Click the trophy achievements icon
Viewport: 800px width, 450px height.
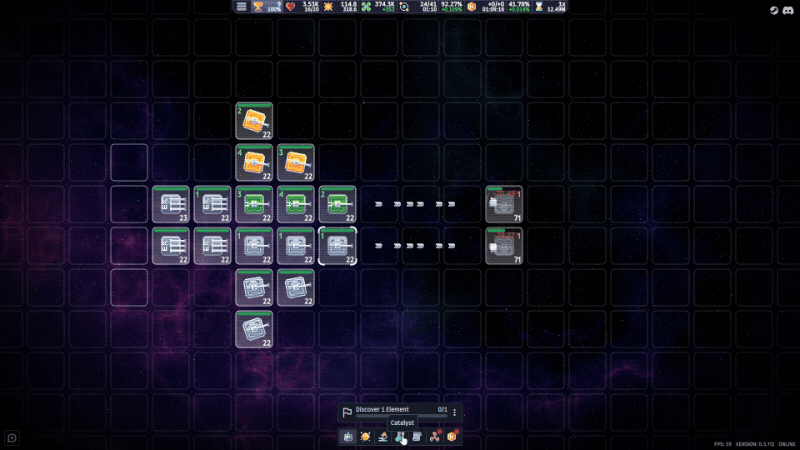click(258, 7)
